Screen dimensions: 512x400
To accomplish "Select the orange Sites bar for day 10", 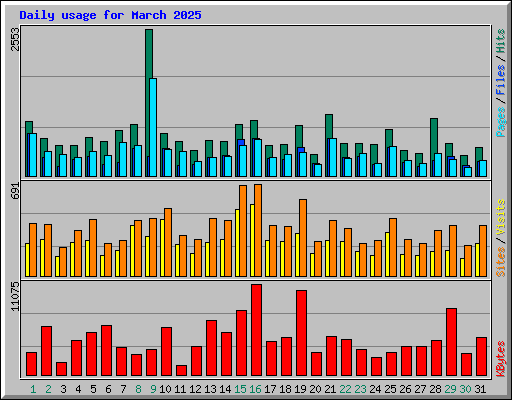I will point(168,242).
